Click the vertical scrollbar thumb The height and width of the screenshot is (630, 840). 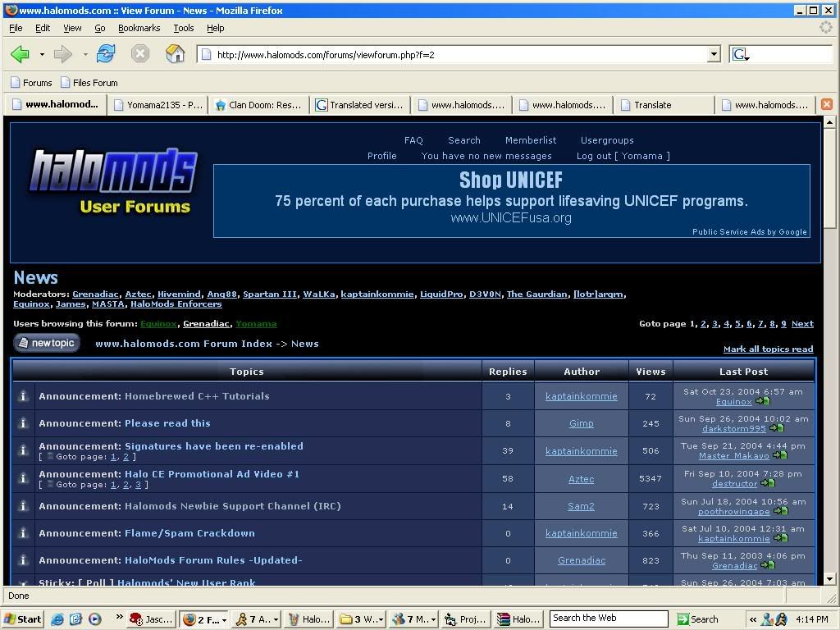tap(829, 178)
